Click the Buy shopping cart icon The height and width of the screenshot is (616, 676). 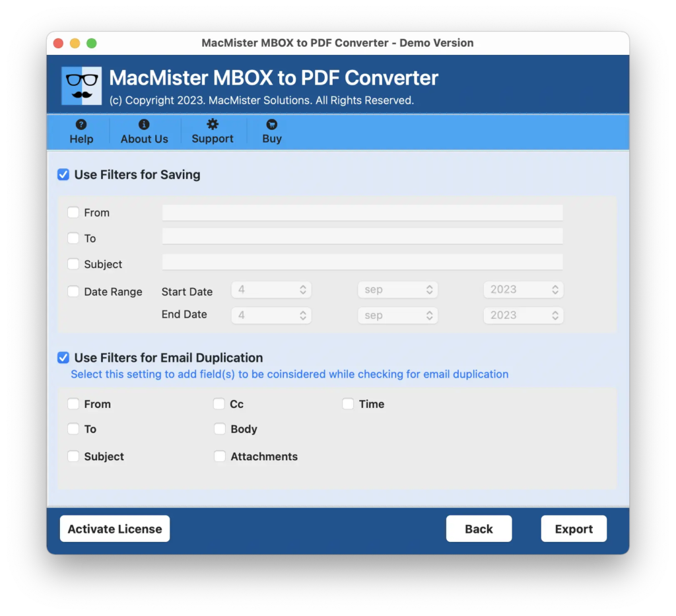coord(272,125)
